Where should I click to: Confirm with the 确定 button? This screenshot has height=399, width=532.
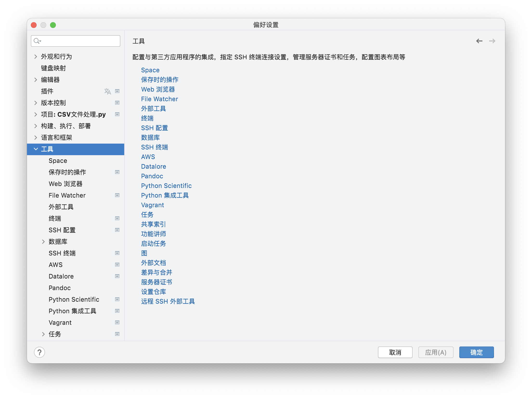[476, 352]
